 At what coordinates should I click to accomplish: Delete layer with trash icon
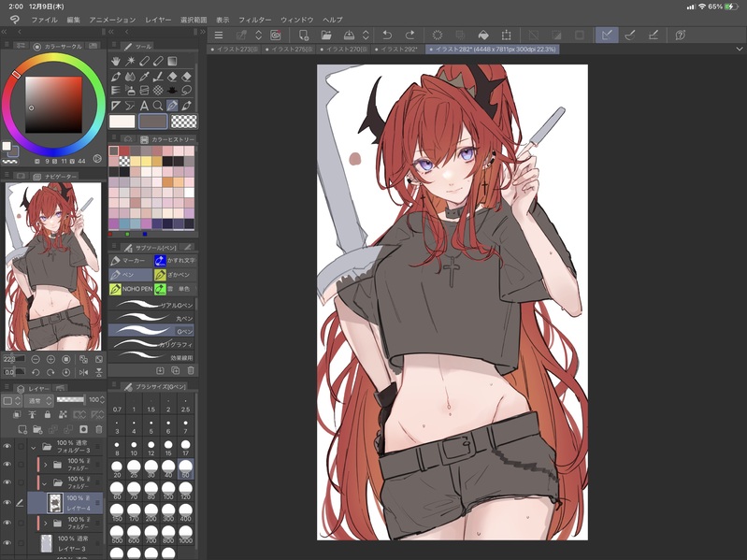pyautogui.click(x=98, y=429)
